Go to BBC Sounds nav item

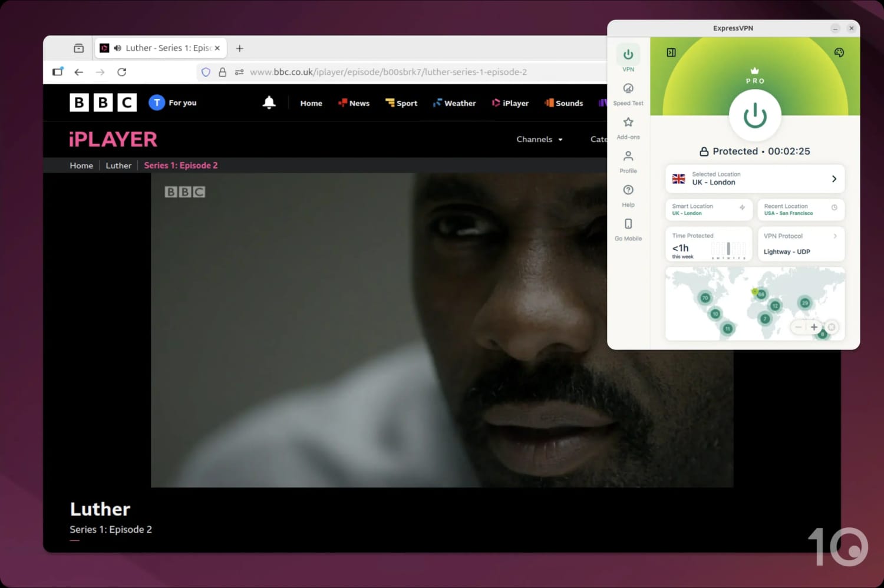tap(564, 103)
